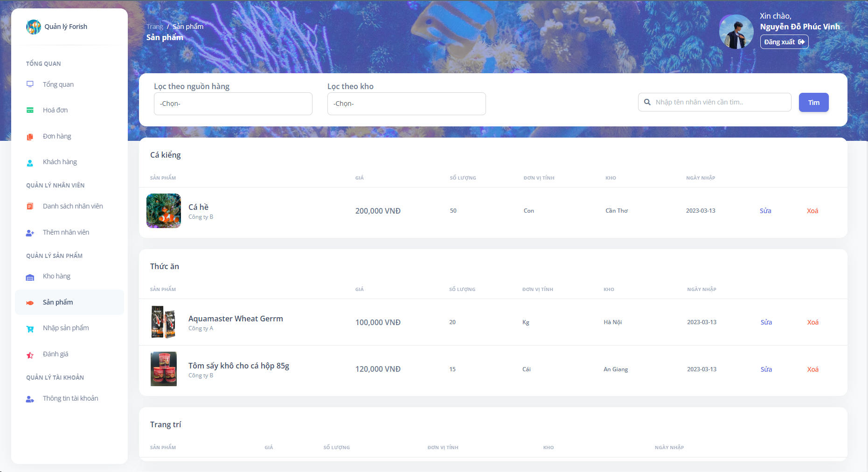Click the Đơn hàng orange copy icon

(30, 137)
